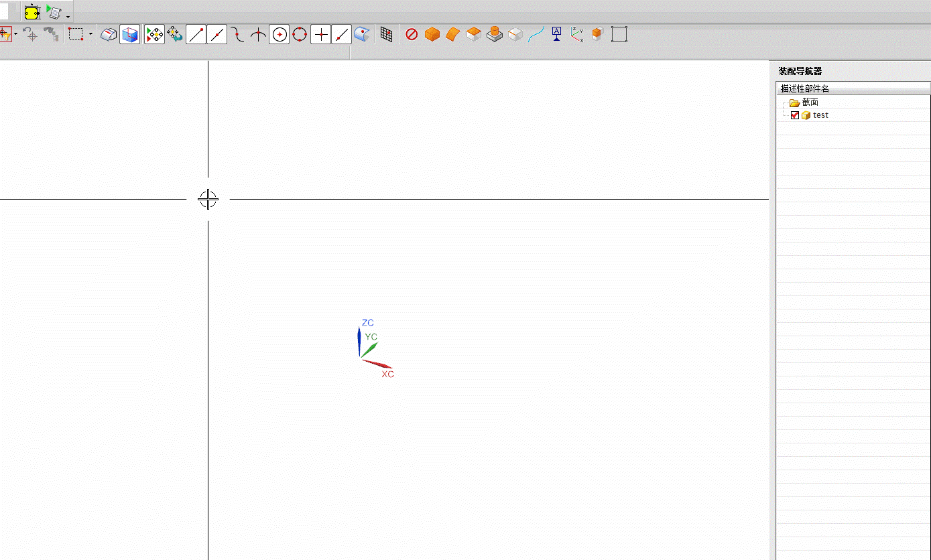Screen dimensions: 931x560
Task: Enable Control Point snap
Action: coord(237,34)
